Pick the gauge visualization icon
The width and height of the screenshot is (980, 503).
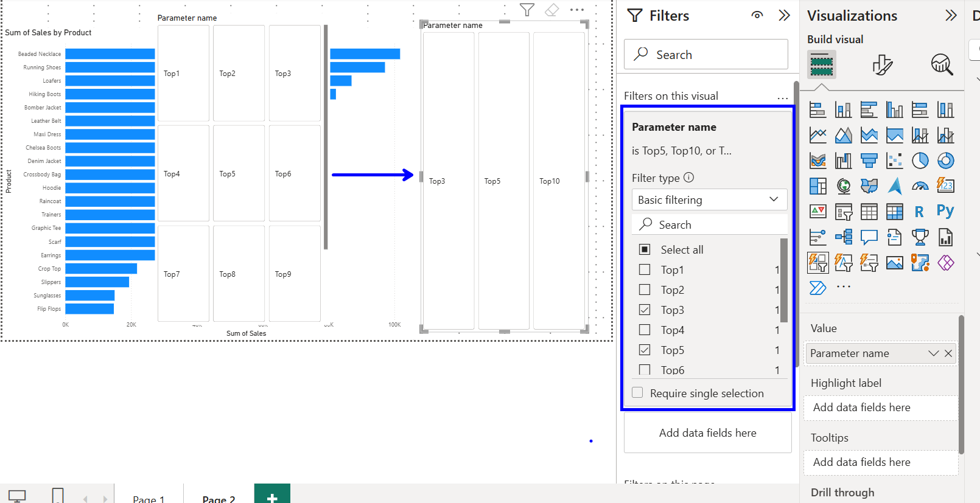point(920,186)
